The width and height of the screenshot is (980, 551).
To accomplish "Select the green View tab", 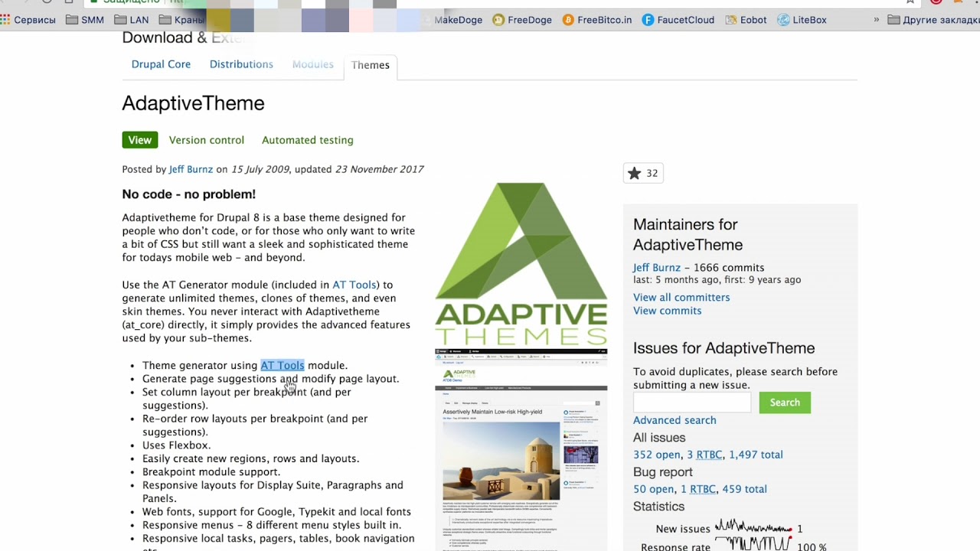I will tap(139, 140).
